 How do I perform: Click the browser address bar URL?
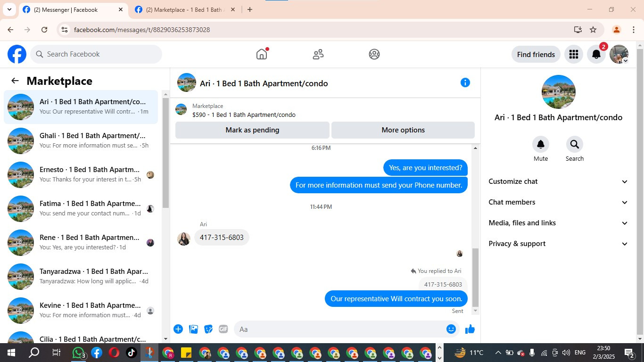point(142,30)
